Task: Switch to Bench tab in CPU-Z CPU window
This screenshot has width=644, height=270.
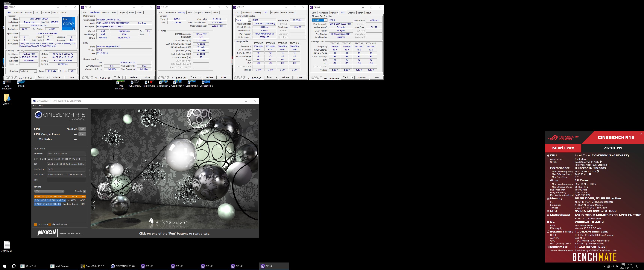Action: pos(55,13)
